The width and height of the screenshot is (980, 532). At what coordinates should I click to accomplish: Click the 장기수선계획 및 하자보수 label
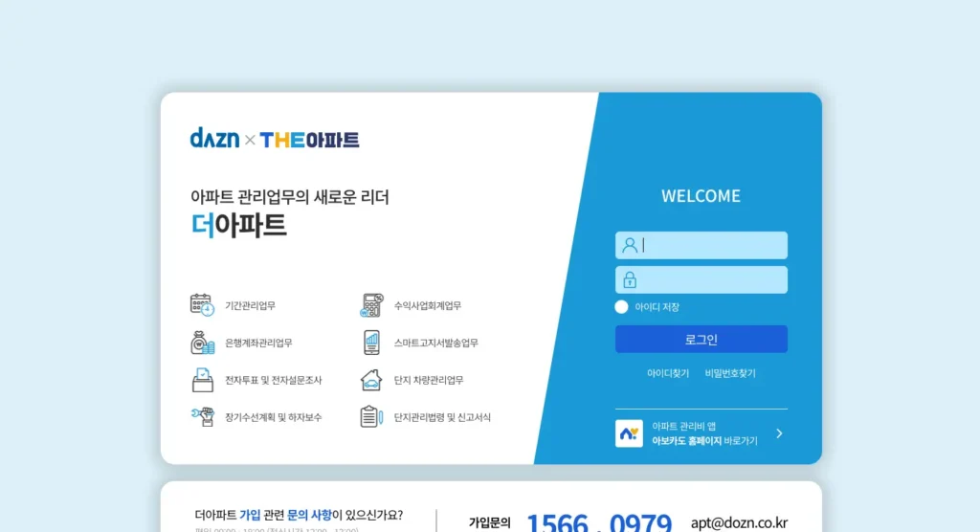coord(273,417)
